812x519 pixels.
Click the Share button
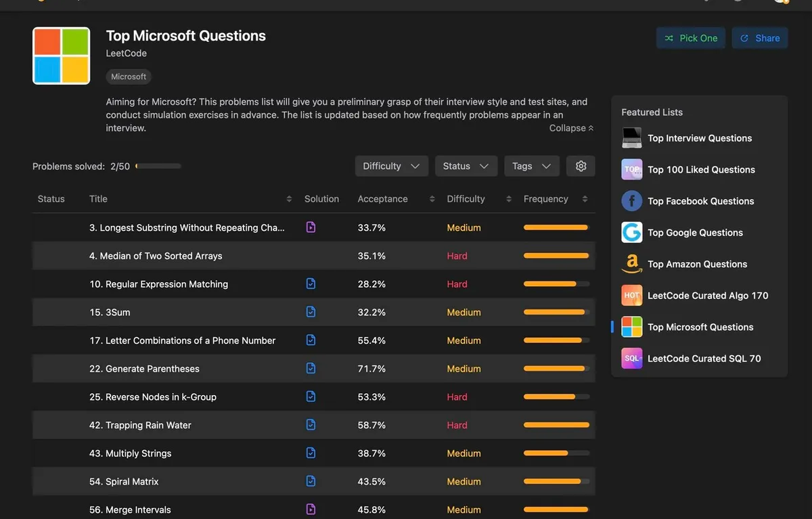760,38
